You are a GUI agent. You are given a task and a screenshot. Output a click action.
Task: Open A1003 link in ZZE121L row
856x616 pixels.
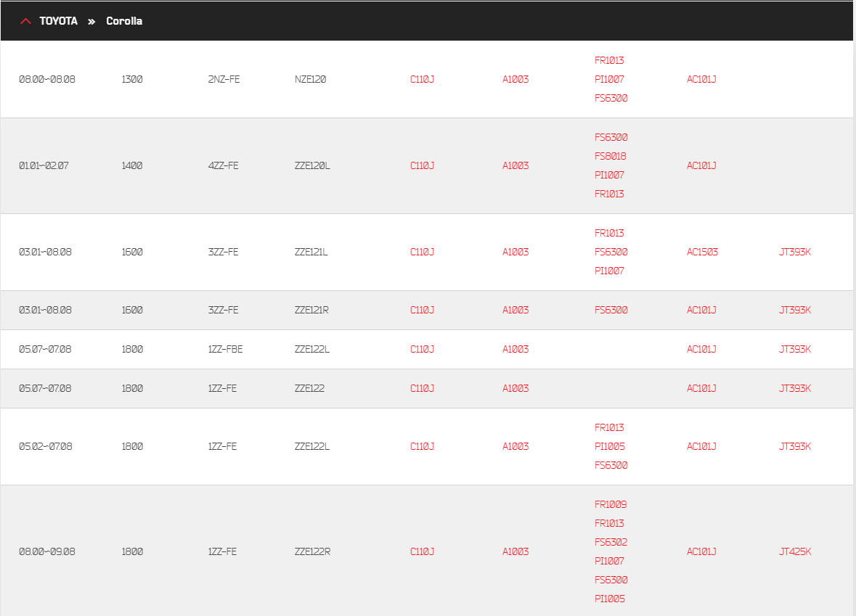(x=515, y=252)
